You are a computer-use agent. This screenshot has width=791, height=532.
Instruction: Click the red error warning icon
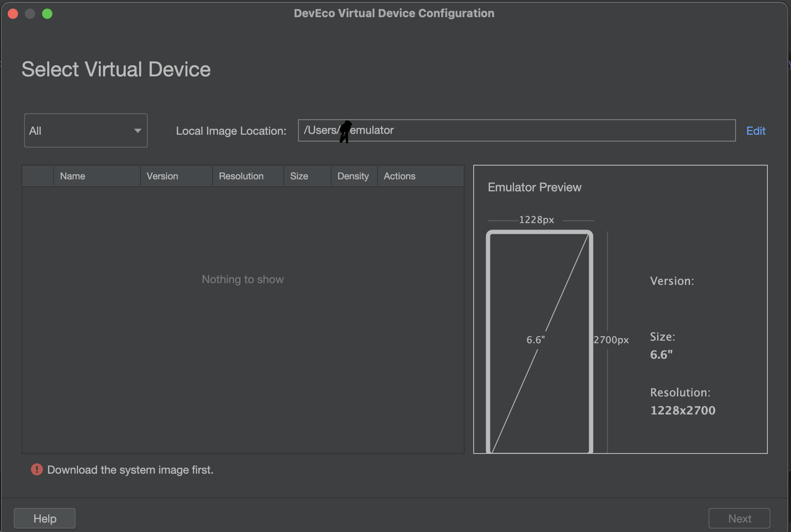click(x=37, y=469)
